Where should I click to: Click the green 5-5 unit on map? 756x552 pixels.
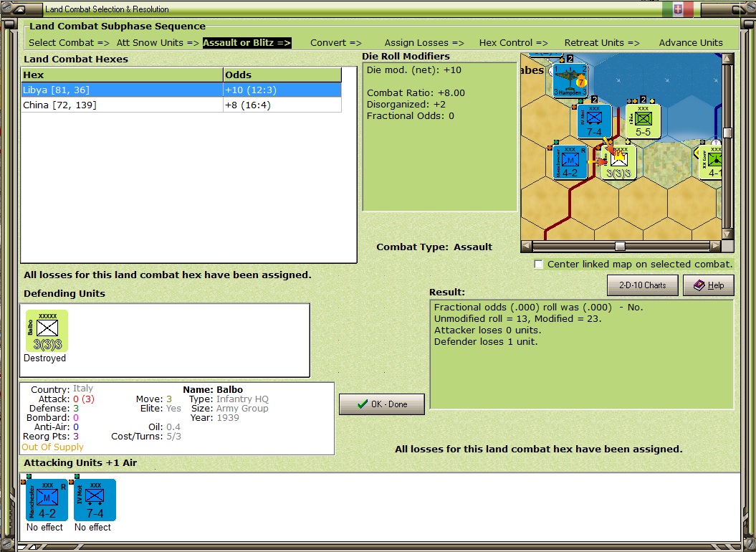pos(643,122)
